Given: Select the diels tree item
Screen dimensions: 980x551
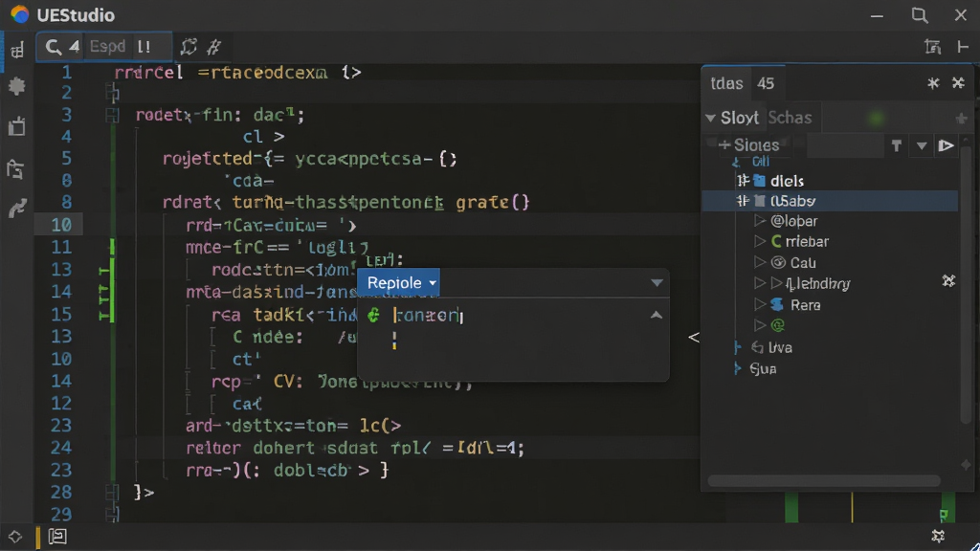Looking at the screenshot, I should click(787, 181).
